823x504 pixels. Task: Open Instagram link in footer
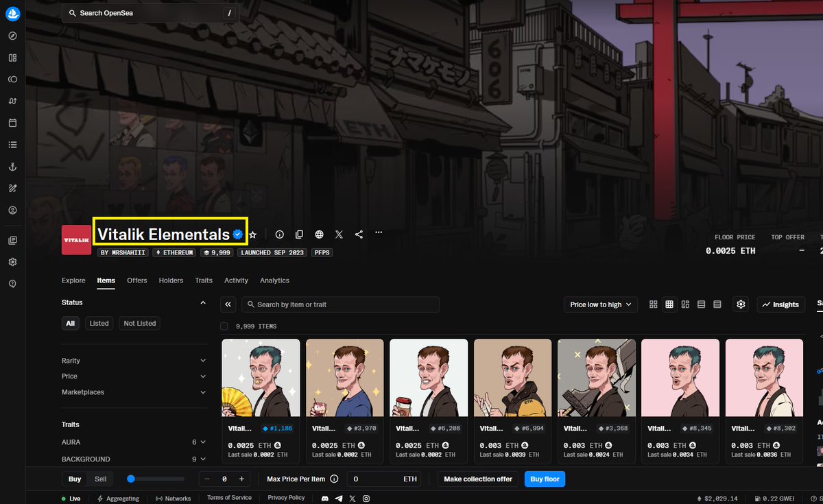click(366, 499)
